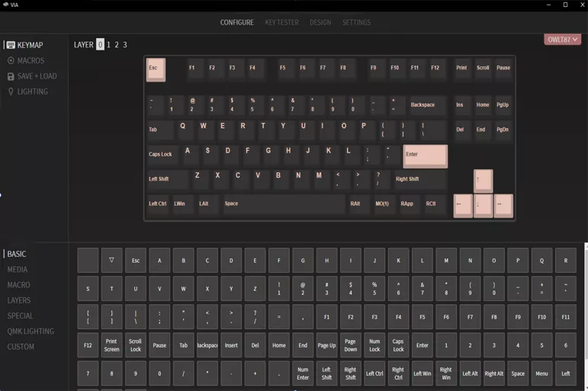
Task: Select the CONFIGURE tab
Action: coord(236,23)
